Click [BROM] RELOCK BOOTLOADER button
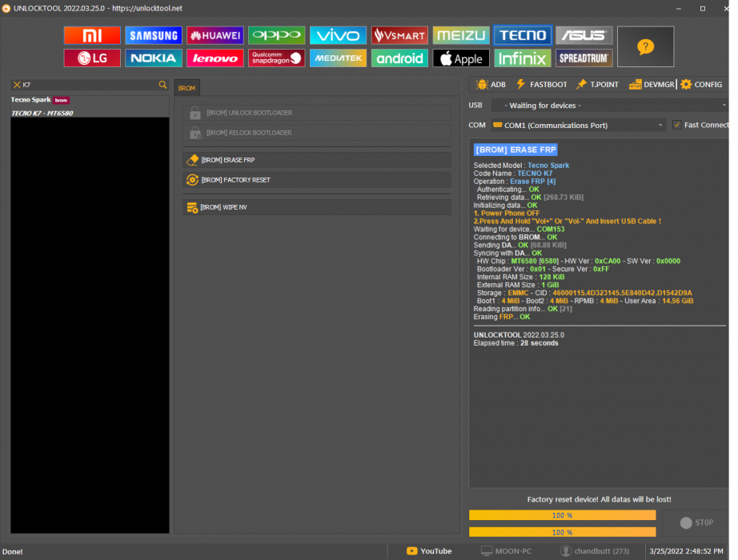 pyautogui.click(x=317, y=133)
